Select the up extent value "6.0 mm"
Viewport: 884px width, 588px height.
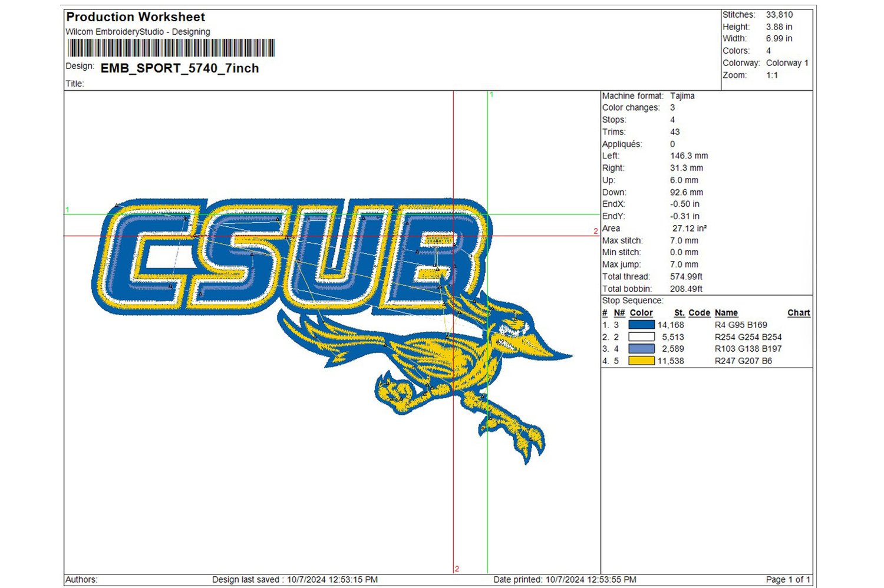(684, 180)
